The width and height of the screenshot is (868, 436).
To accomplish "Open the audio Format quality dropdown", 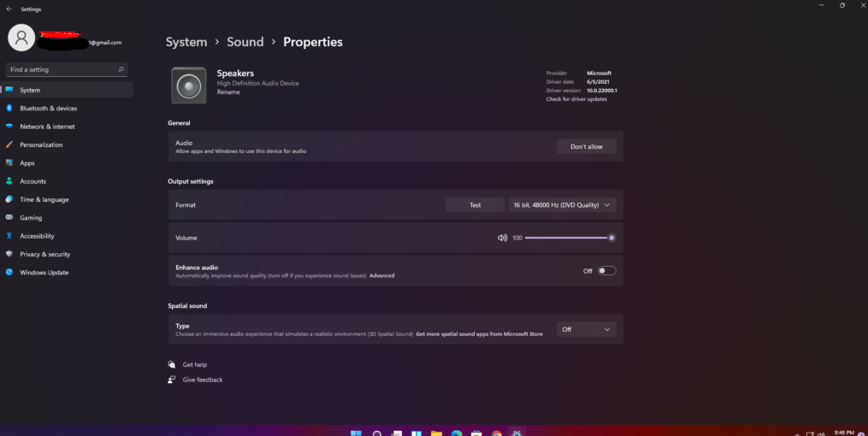I will [562, 205].
